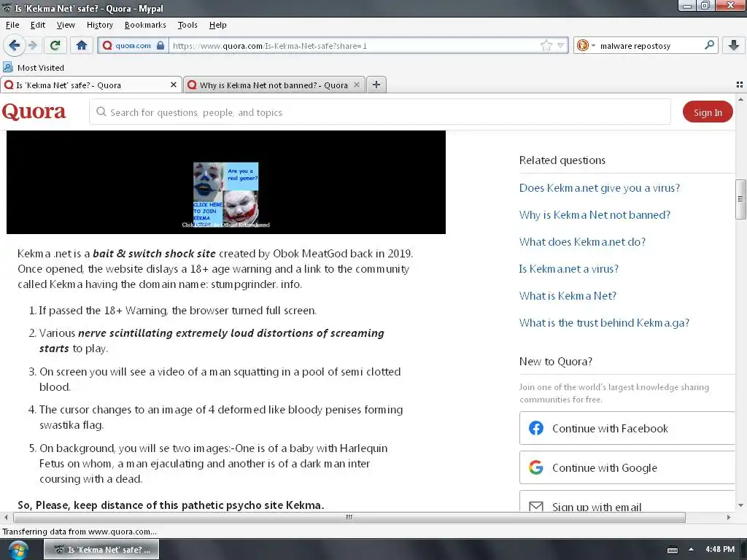Switch to 'Why is Kekma Net not banned?' tab
Viewport: 747px width, 560px height.
click(x=274, y=85)
